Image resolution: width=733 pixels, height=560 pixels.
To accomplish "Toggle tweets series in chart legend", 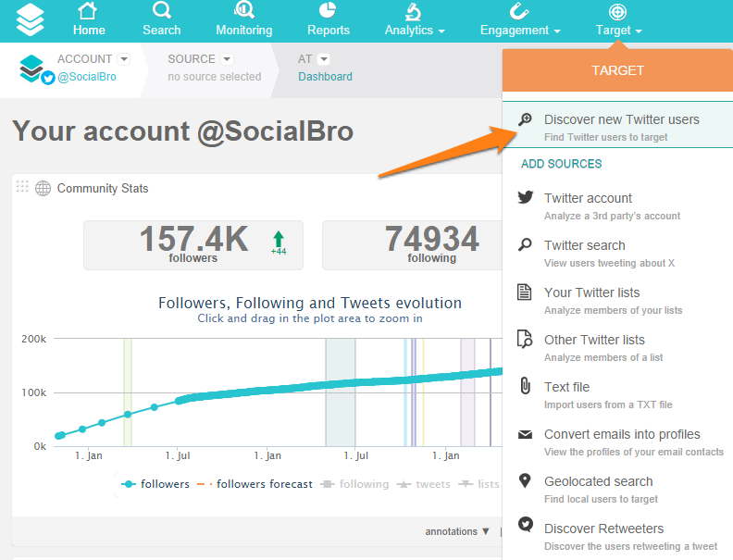I will 424,484.
